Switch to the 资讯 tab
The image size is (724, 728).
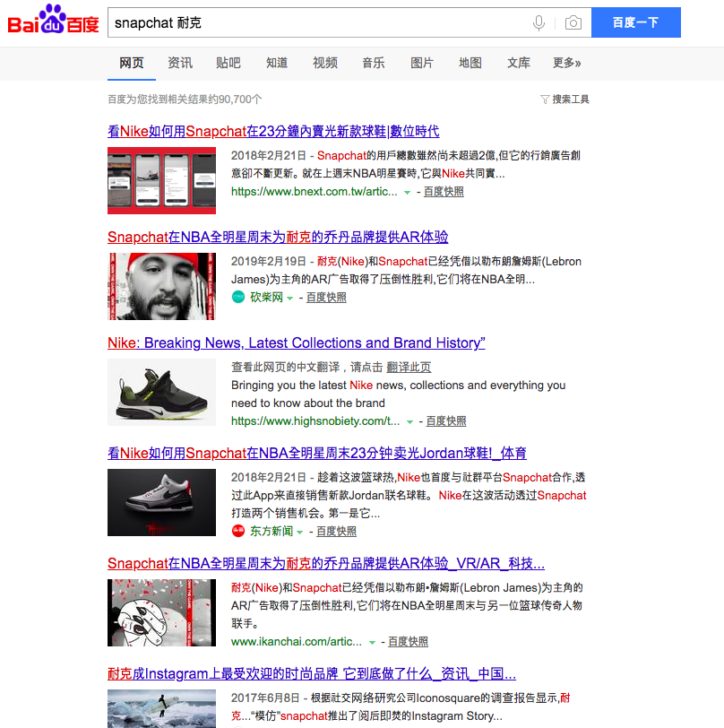tap(180, 63)
